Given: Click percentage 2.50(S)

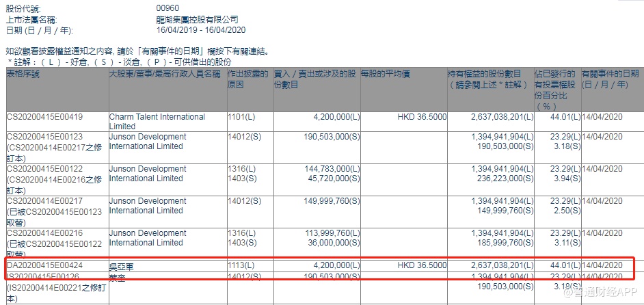Looking at the screenshot, I should (x=568, y=211).
